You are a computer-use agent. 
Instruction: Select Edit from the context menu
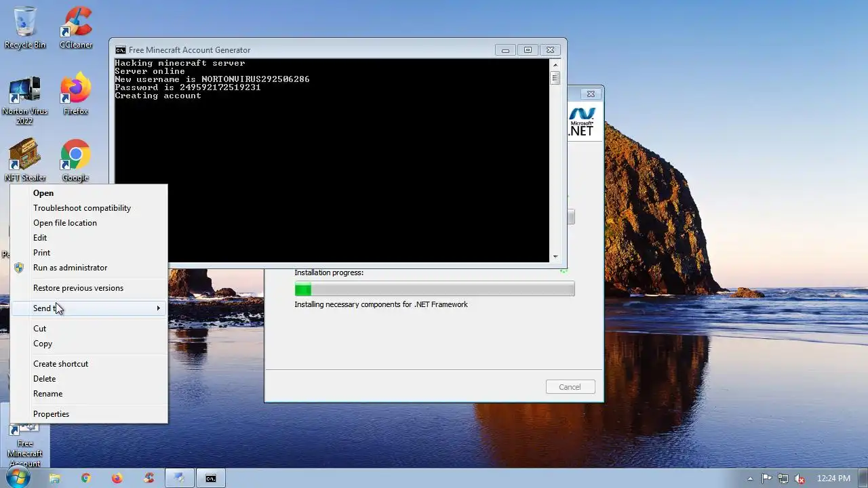[89, 238]
